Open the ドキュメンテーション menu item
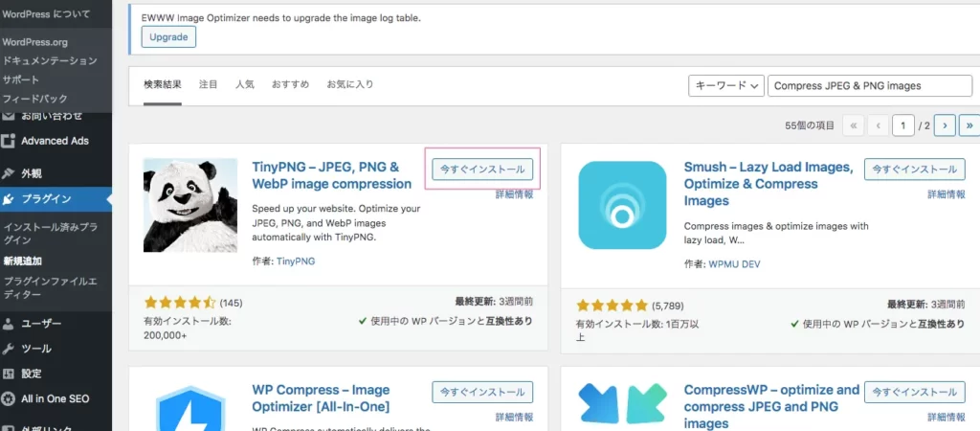The height and width of the screenshot is (431, 980). pyautogui.click(x=50, y=60)
